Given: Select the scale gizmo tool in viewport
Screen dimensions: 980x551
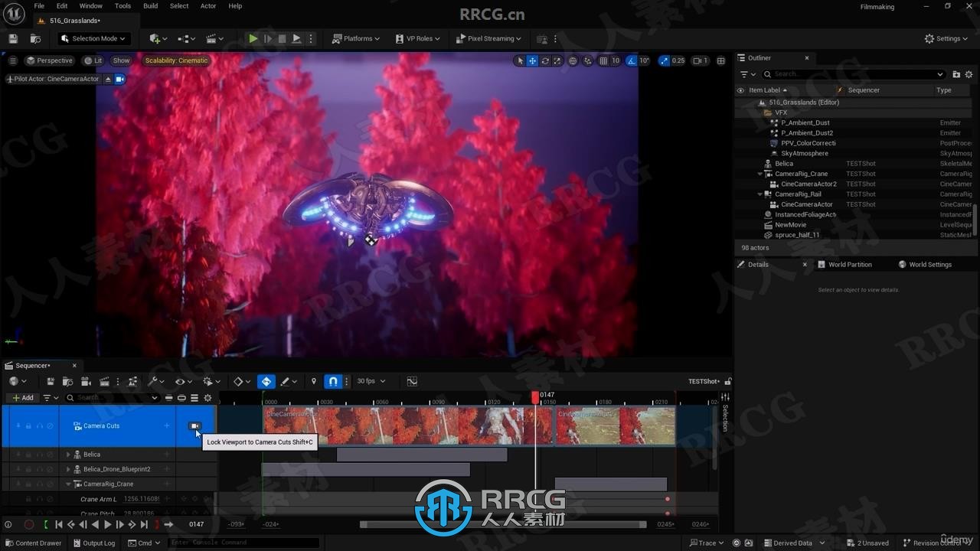Looking at the screenshot, I should [x=557, y=60].
